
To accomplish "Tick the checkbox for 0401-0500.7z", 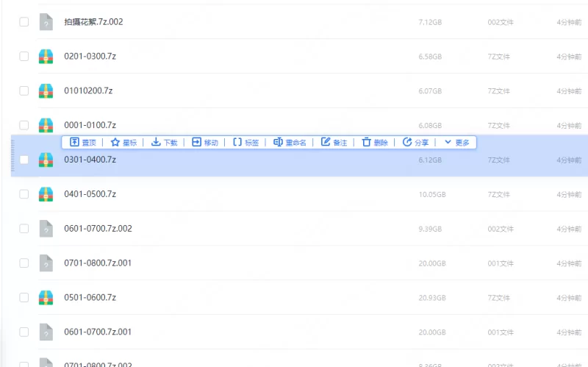I will click(x=24, y=194).
